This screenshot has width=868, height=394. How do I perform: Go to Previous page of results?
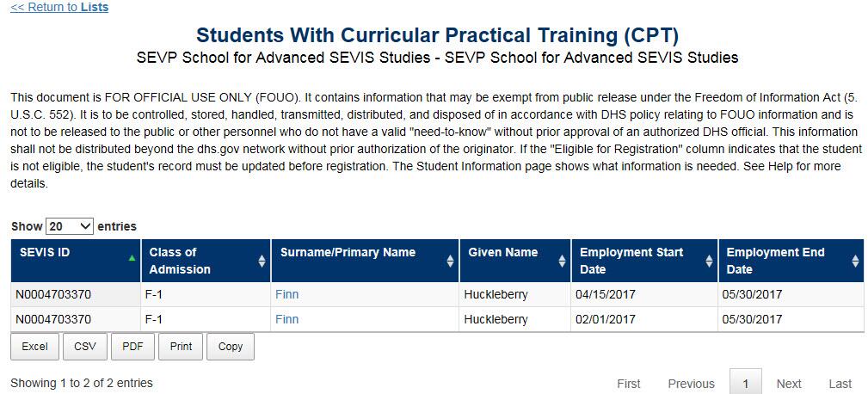tap(691, 384)
